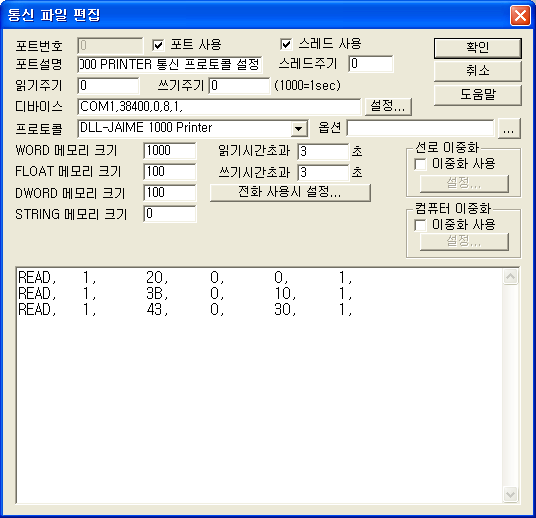Image resolution: width=536 pixels, height=518 pixels.
Task: Click the 스레드주기 input field
Action: click(371, 64)
